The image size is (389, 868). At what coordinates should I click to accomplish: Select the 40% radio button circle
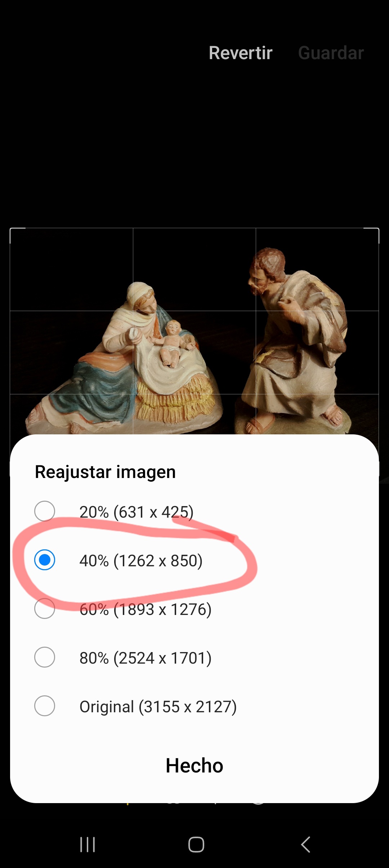(45, 560)
